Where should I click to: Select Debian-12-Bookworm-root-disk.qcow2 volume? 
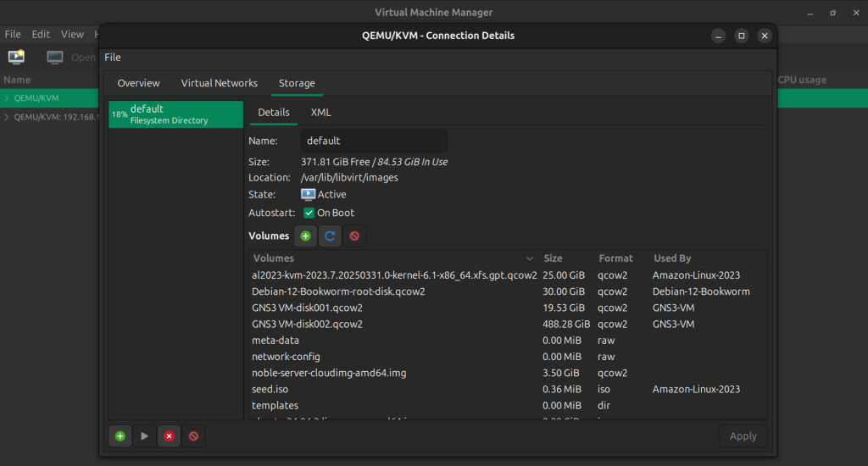pyautogui.click(x=508, y=291)
